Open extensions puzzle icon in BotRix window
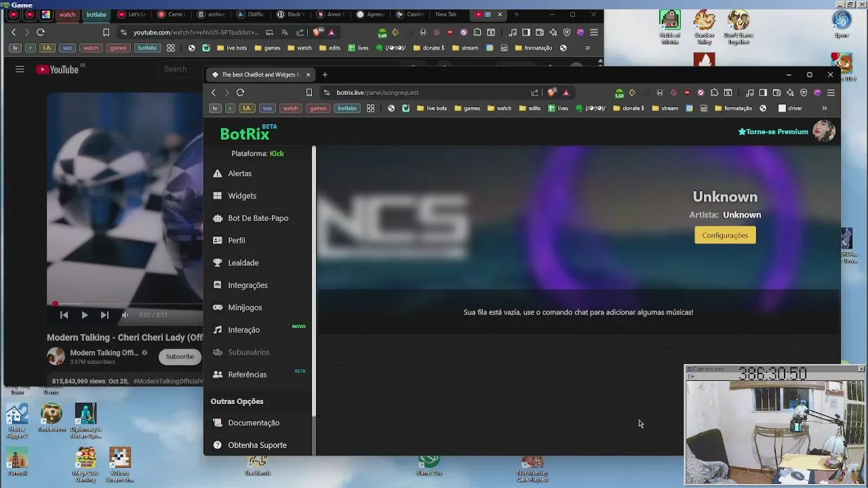This screenshot has height=488, width=868. (714, 93)
